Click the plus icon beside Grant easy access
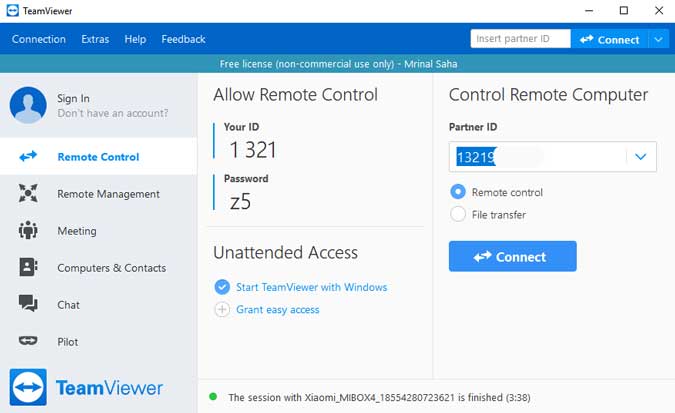The image size is (675, 413). pyautogui.click(x=222, y=310)
